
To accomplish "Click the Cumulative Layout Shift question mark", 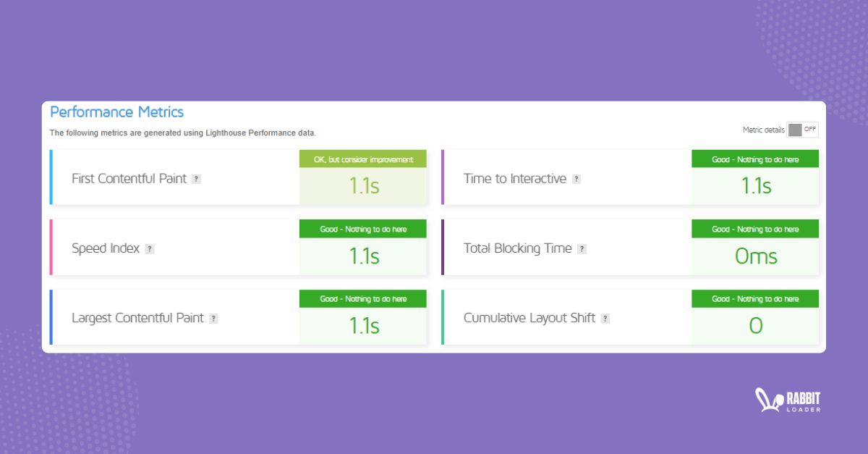I will tap(605, 318).
